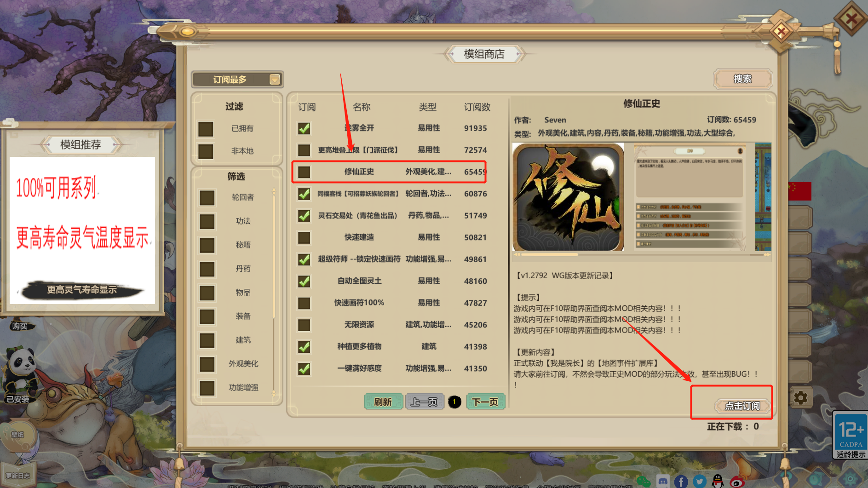Click the 12+ CADPA age rating icon
This screenshot has width=868, height=488.
click(851, 435)
